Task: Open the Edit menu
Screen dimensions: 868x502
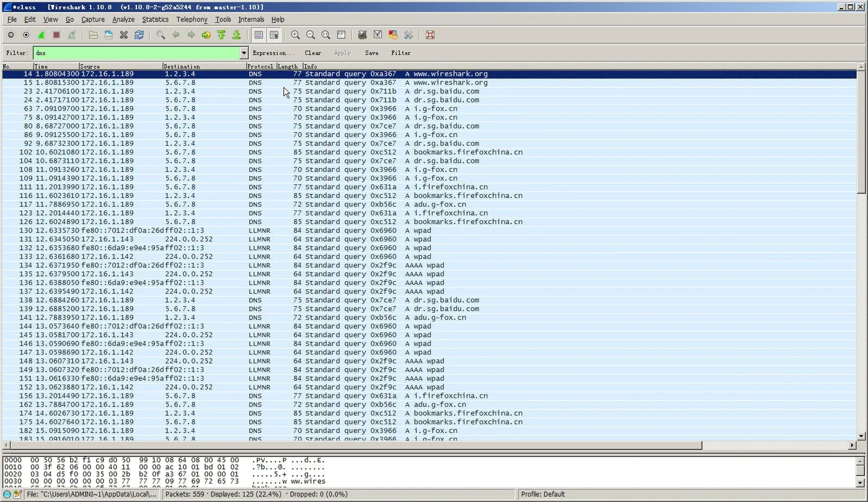Action: (30, 19)
